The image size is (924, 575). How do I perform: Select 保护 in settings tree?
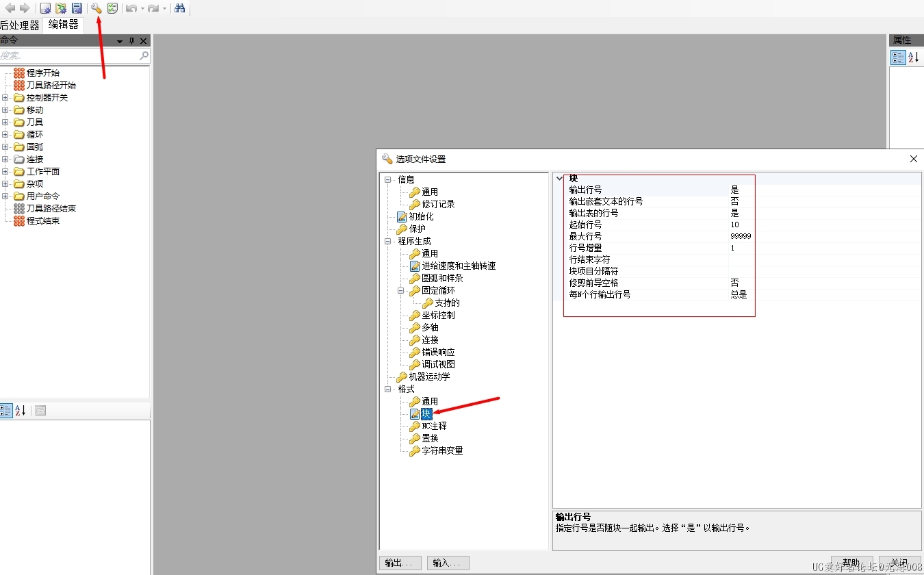417,229
